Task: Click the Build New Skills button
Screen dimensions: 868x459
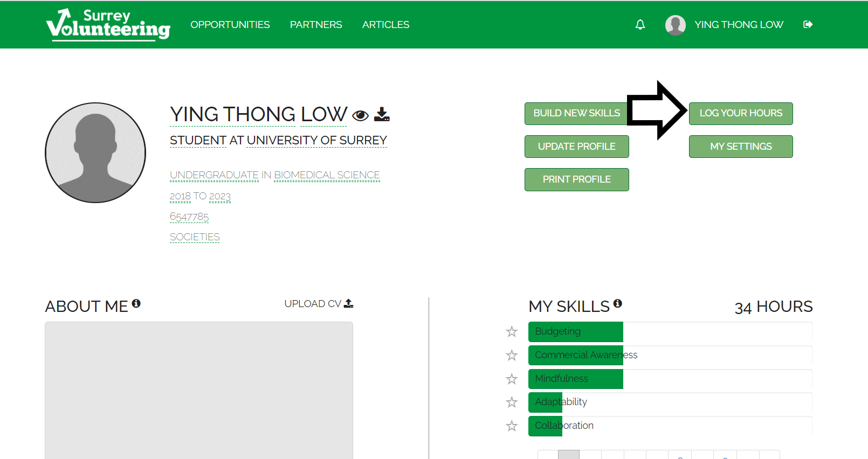Action: (x=576, y=114)
